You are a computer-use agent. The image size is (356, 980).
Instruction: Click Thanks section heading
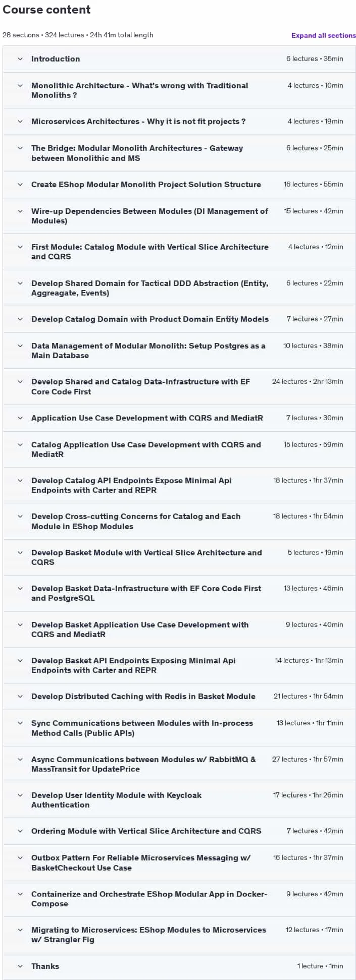click(x=45, y=966)
